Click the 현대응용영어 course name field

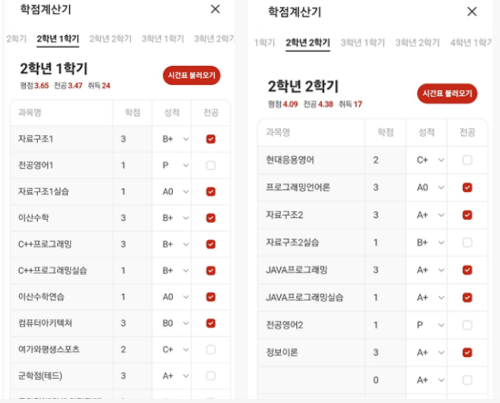coord(311,160)
